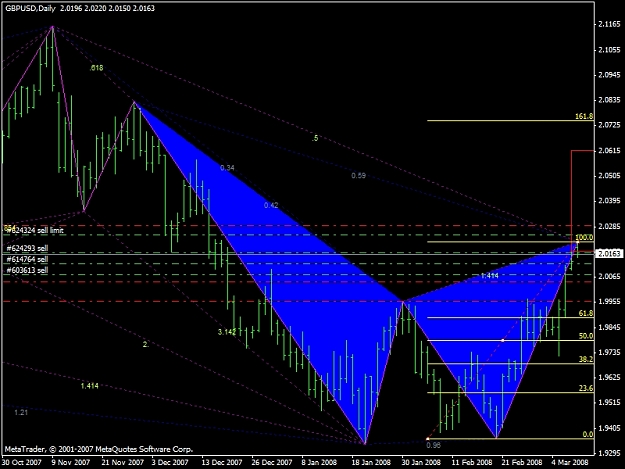This screenshot has height=469, width=625.
Task: Click the 23.6 Fibonacci level label
Action: tap(586, 388)
